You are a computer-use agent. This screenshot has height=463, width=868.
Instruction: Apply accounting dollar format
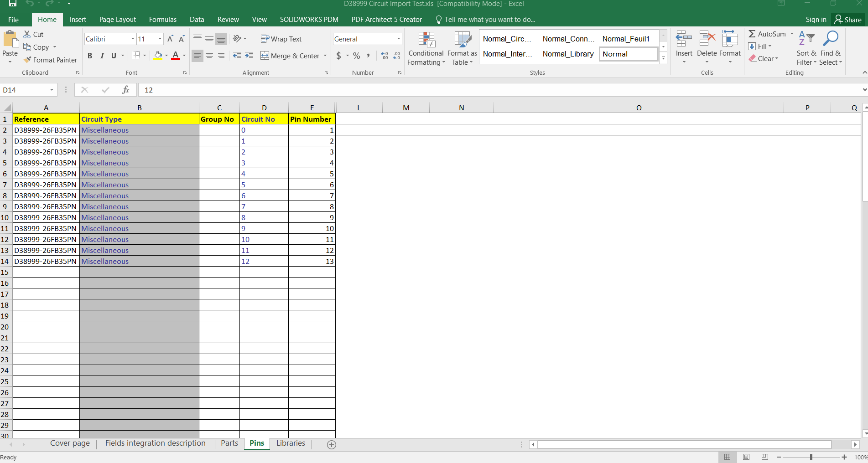(339, 56)
